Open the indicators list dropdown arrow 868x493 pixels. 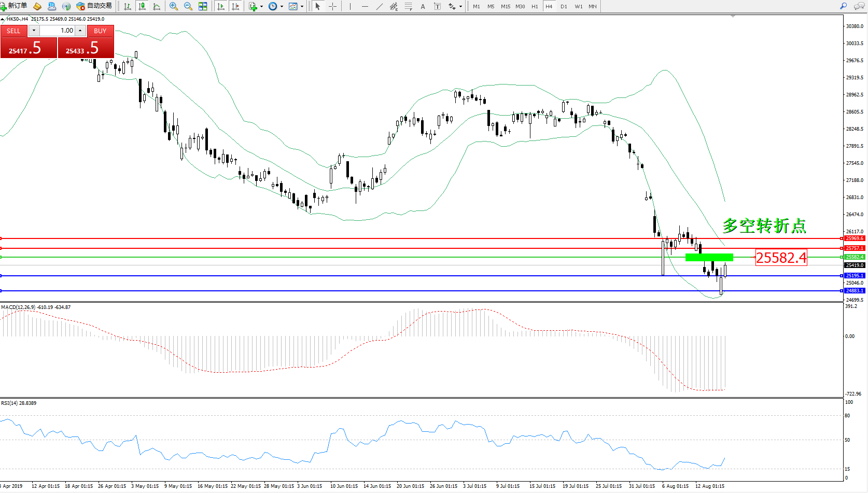coord(261,6)
